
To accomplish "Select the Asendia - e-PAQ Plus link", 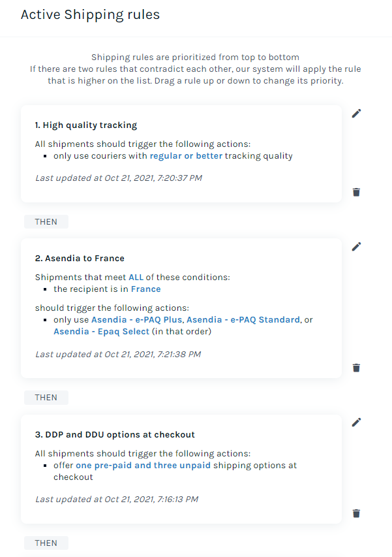I will (136, 320).
